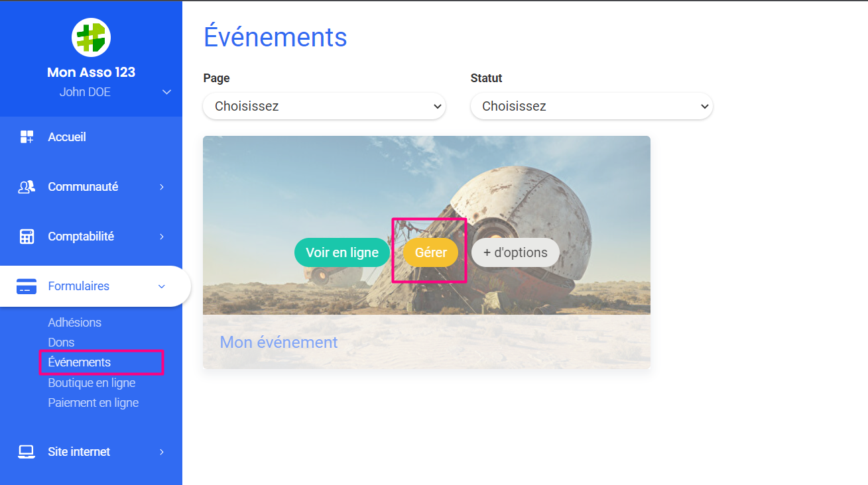This screenshot has height=485, width=868.
Task: Click the Communauté people icon
Action: click(x=27, y=187)
